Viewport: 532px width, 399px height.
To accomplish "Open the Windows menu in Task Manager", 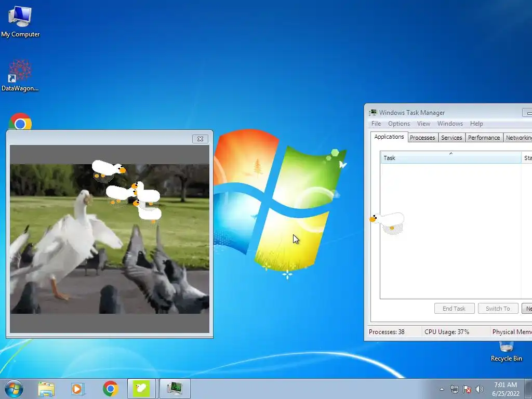I will [x=450, y=124].
